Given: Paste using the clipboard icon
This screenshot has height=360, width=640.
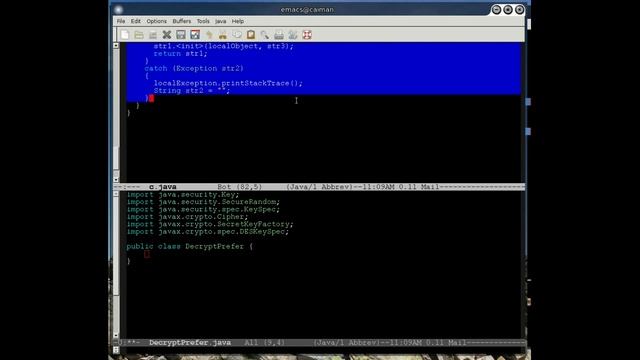Looking at the screenshot, I should [251, 35].
